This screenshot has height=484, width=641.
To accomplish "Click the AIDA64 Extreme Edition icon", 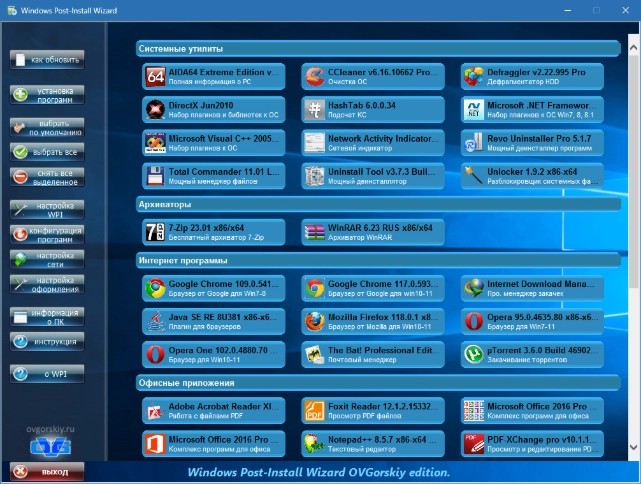I will pos(155,78).
